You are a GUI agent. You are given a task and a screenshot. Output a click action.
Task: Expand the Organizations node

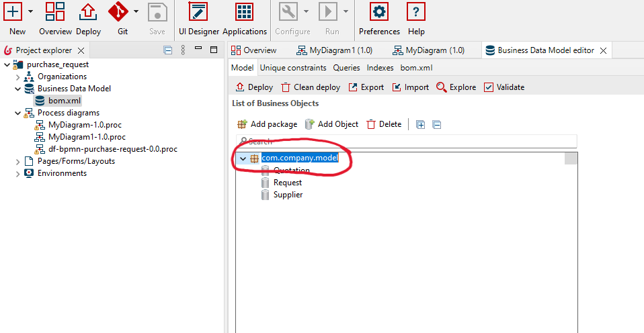(17, 77)
